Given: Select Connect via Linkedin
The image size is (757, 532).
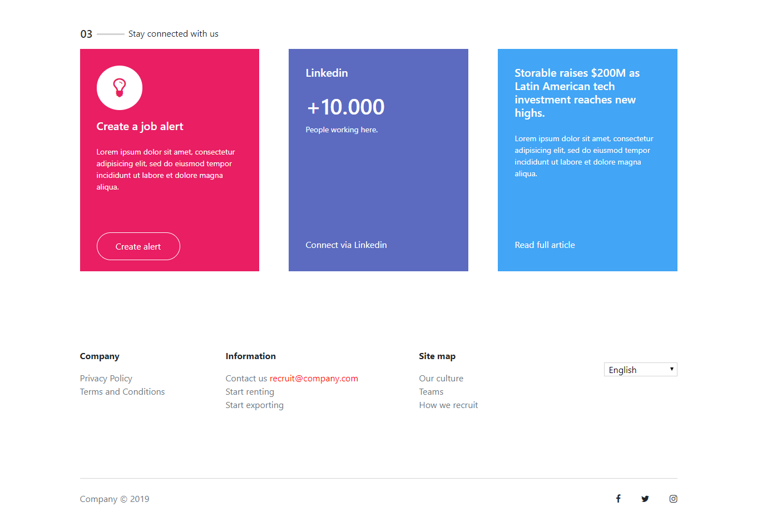Looking at the screenshot, I should 346,245.
